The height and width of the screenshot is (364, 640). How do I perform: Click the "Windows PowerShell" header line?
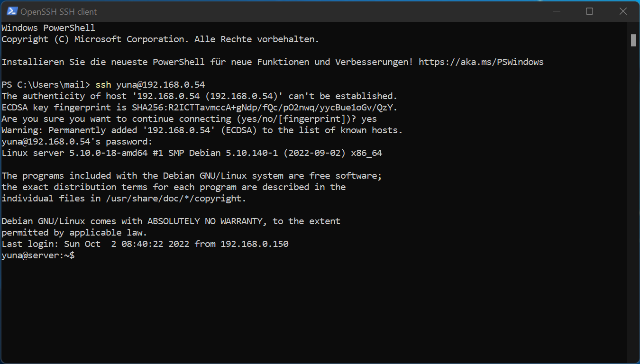click(x=48, y=28)
